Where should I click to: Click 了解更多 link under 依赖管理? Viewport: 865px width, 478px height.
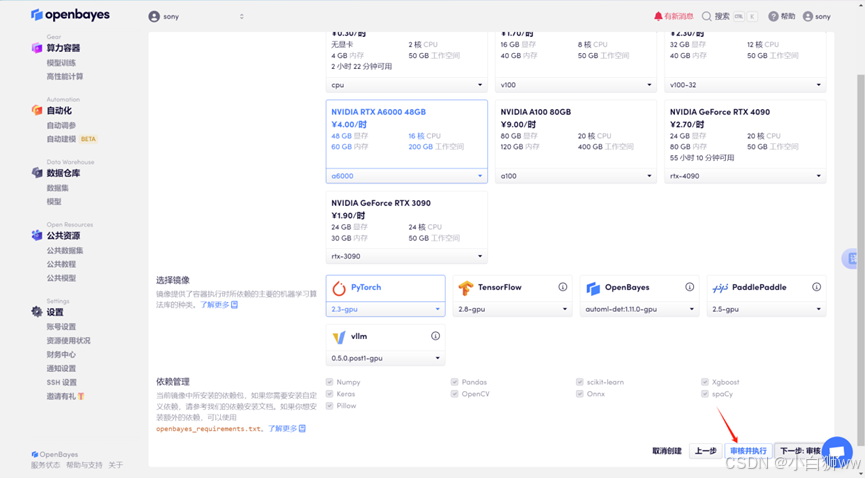[287, 428]
